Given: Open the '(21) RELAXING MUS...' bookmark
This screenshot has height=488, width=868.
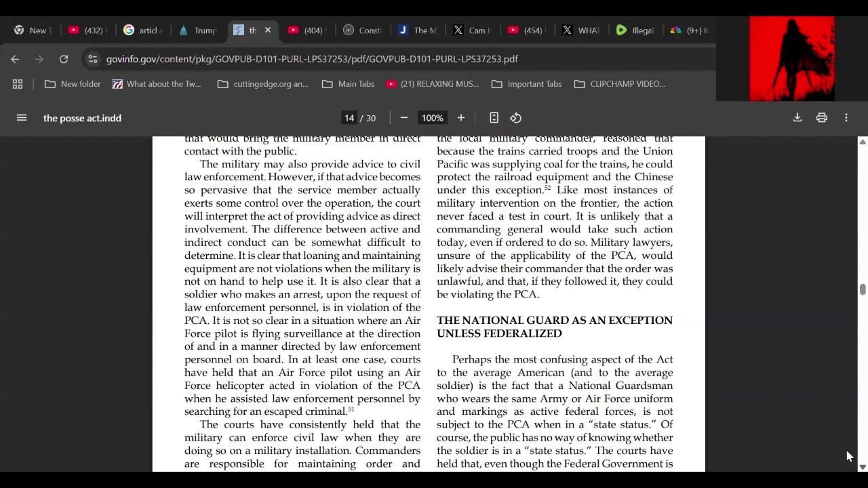Looking at the screenshot, I should 433,84.
